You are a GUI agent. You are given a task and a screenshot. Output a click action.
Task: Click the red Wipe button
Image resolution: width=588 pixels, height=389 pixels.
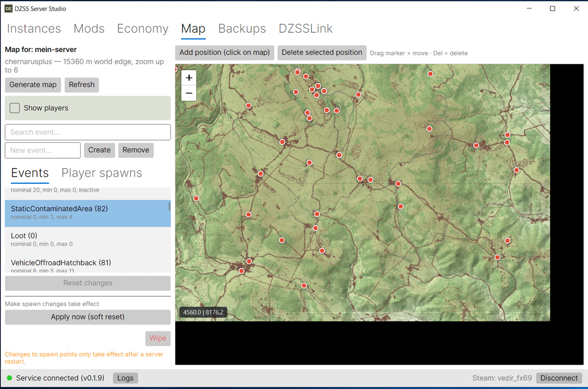[x=158, y=338]
